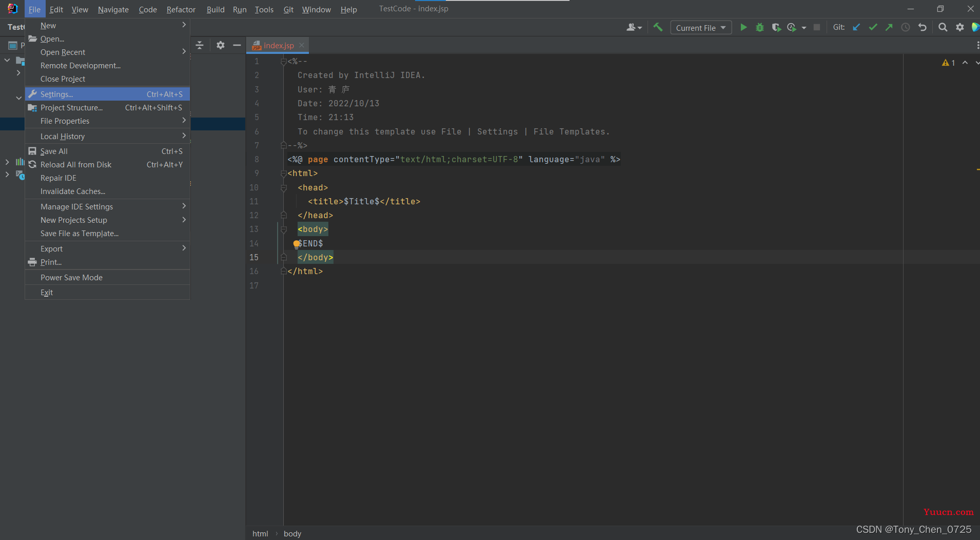980x540 pixels.
Task: Open the Current File run configuration dropdown
Action: [x=701, y=28]
